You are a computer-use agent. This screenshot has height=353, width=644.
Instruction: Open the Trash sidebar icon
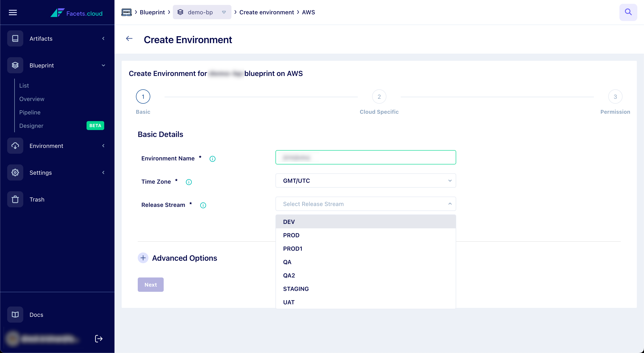point(15,199)
